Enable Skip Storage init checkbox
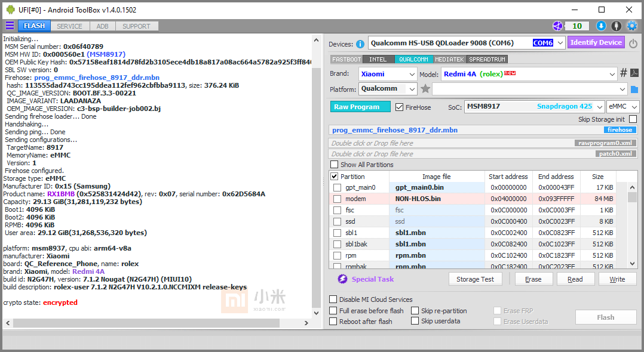This screenshot has width=644, height=352. pyautogui.click(x=633, y=119)
